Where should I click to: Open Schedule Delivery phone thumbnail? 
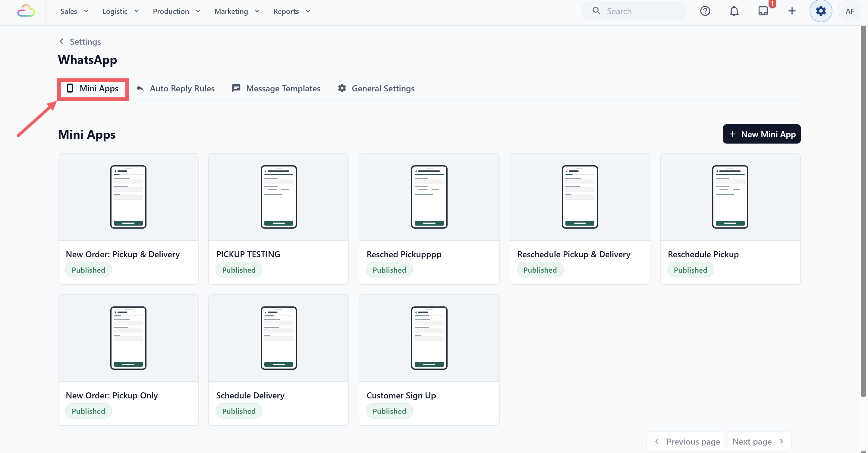pyautogui.click(x=279, y=338)
